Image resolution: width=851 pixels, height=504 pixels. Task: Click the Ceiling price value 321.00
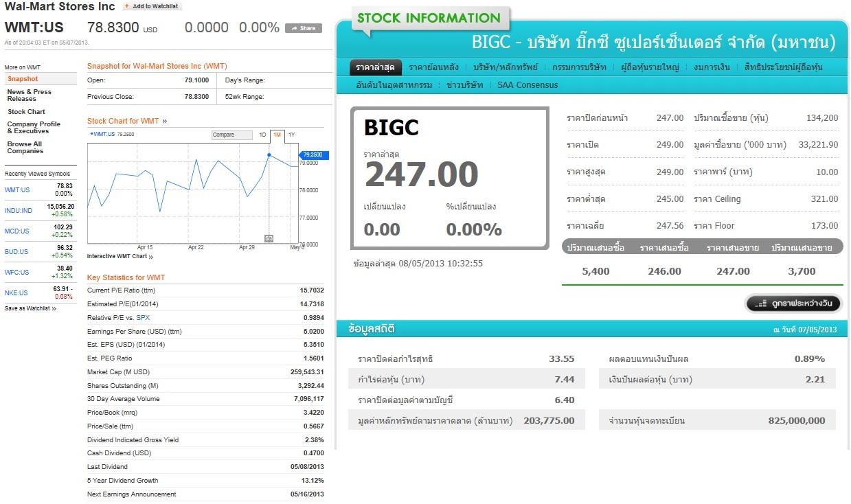coord(825,199)
